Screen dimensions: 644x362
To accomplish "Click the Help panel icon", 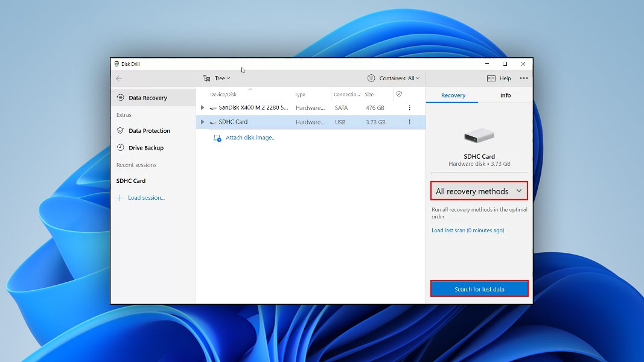I will click(491, 78).
